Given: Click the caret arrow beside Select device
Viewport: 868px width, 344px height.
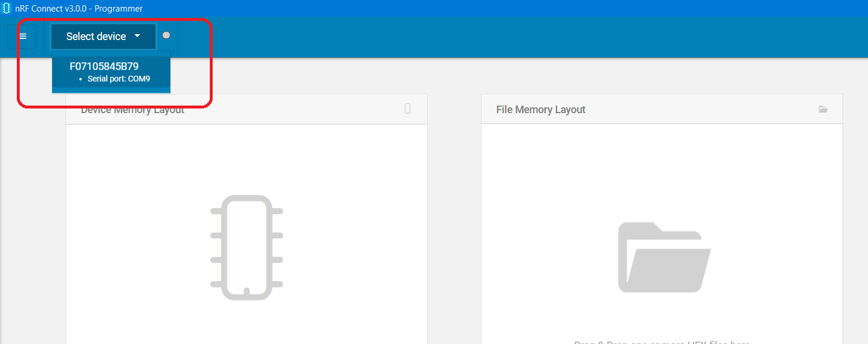Looking at the screenshot, I should (137, 36).
